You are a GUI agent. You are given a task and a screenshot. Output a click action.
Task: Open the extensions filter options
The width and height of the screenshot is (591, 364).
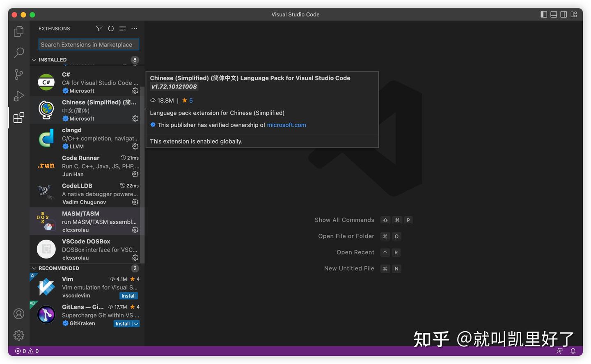coord(99,28)
